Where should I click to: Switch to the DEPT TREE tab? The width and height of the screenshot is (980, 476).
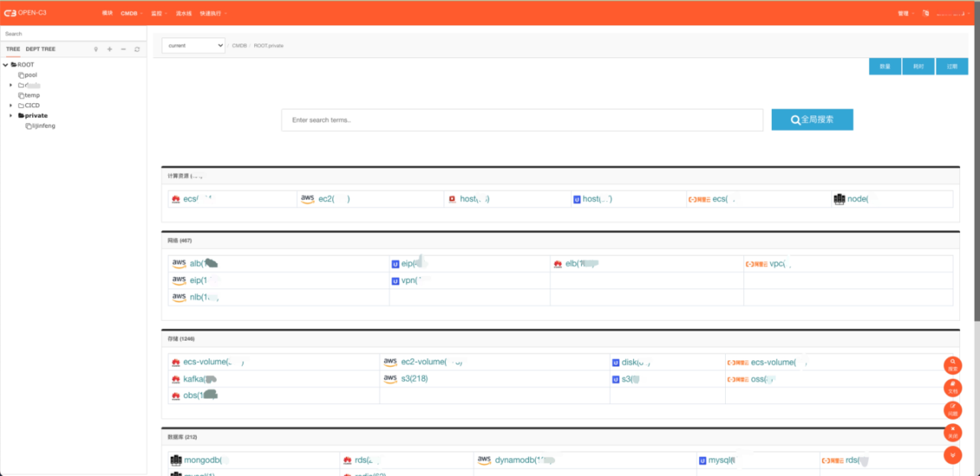pos(41,49)
